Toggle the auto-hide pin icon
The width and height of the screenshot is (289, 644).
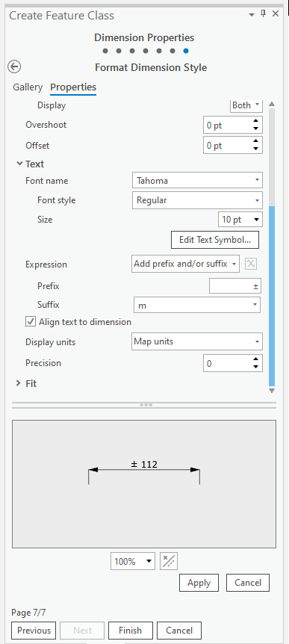point(264,14)
